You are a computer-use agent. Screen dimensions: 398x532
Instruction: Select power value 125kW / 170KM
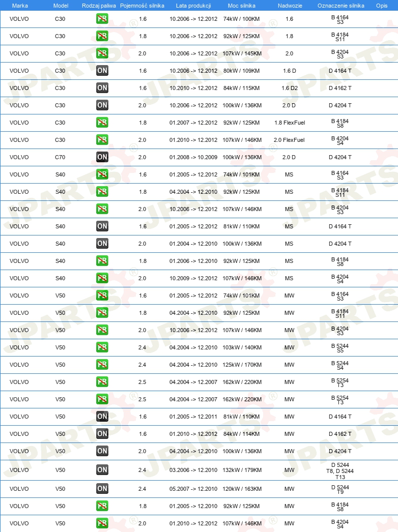click(242, 365)
